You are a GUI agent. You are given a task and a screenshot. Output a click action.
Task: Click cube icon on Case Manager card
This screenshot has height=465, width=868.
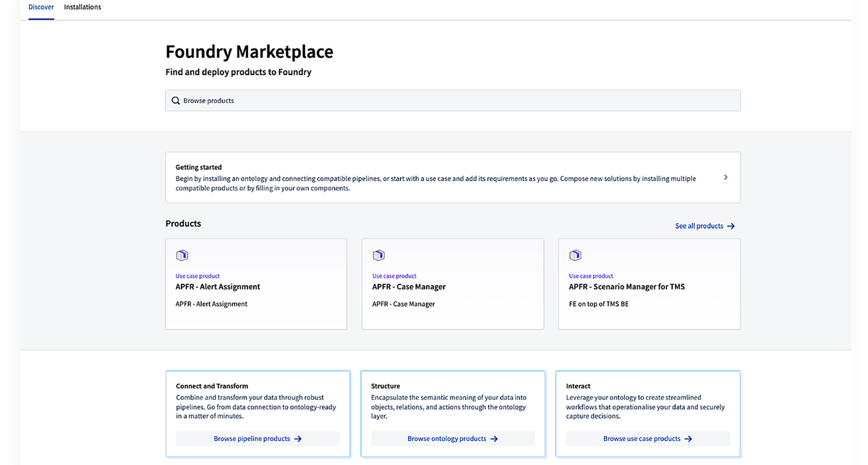(378, 255)
